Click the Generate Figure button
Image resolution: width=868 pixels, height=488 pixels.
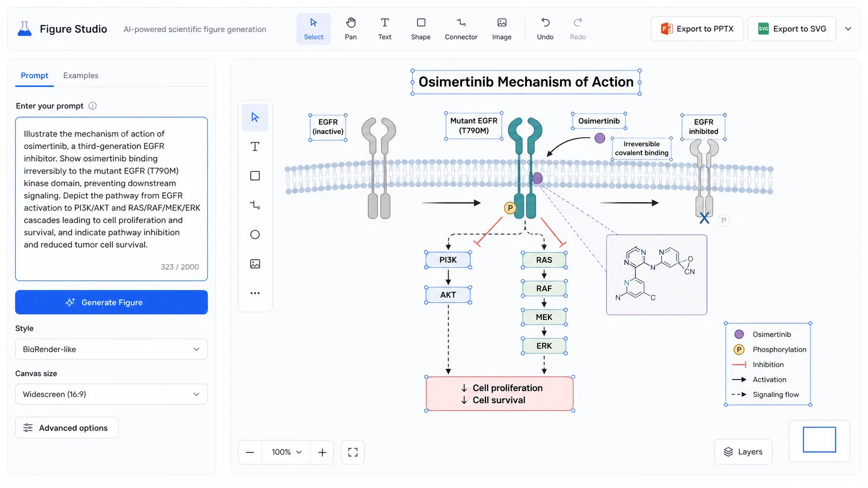tap(111, 302)
